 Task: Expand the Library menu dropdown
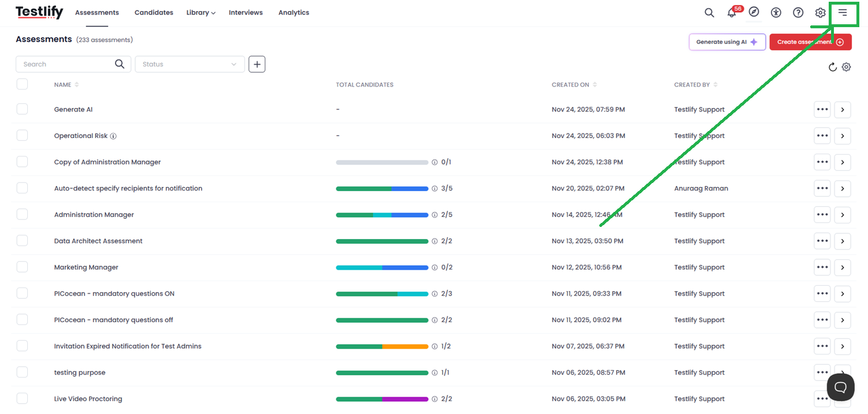point(201,13)
